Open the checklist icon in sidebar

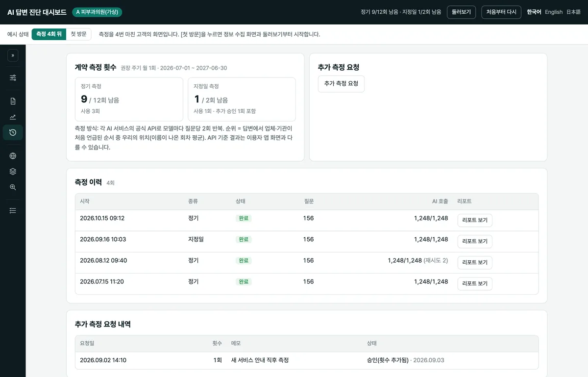coord(13,210)
